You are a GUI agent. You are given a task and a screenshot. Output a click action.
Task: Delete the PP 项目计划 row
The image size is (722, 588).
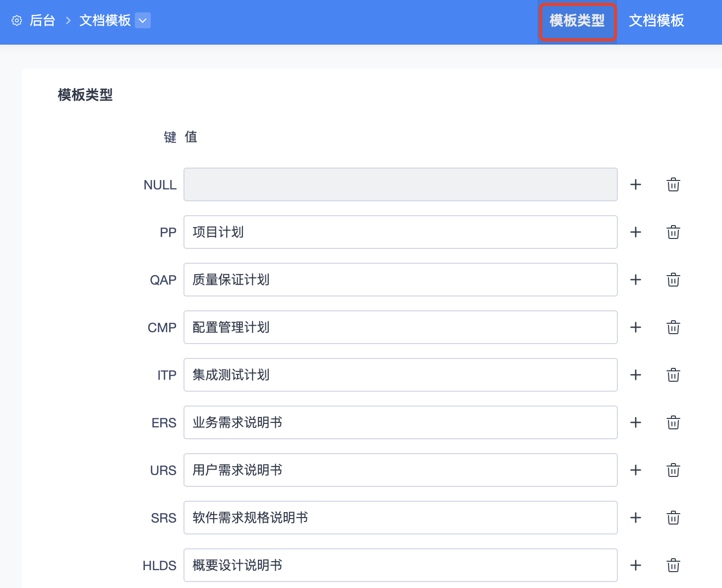click(673, 232)
